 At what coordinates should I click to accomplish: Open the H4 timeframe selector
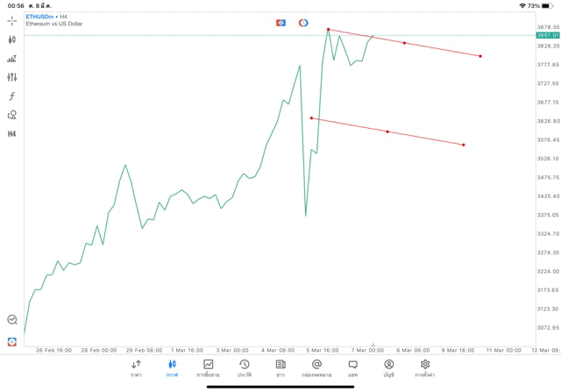[x=12, y=134]
